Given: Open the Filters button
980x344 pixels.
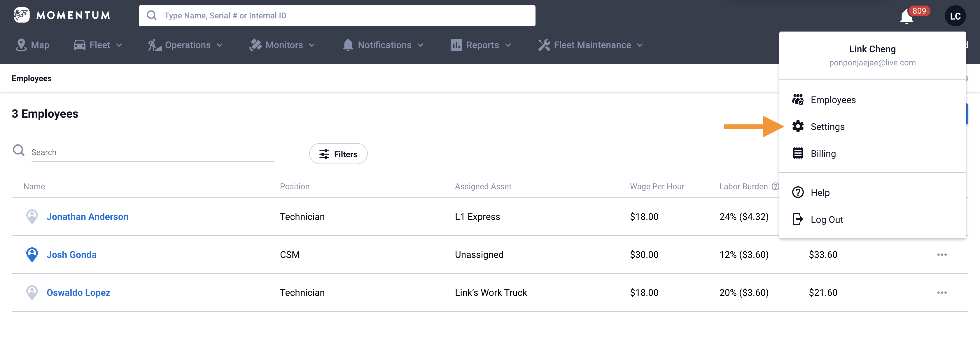Looking at the screenshot, I should pos(338,154).
